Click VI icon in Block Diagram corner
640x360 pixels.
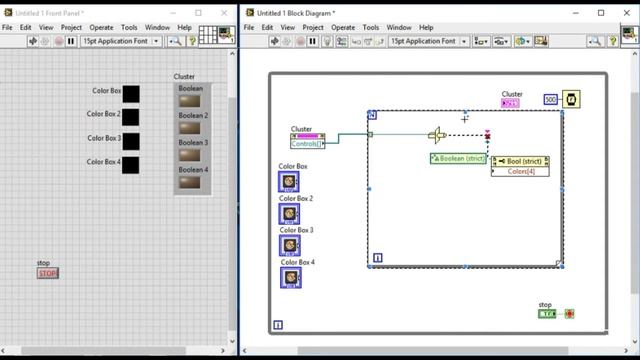tap(629, 34)
